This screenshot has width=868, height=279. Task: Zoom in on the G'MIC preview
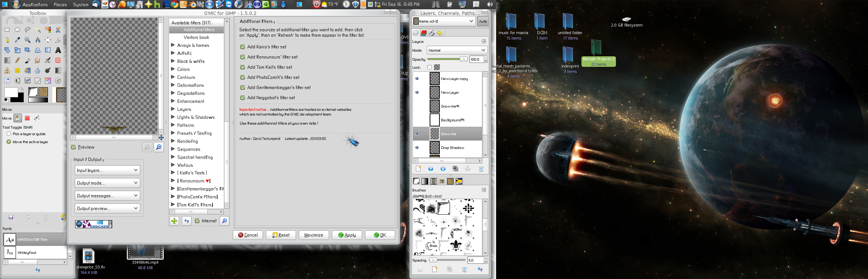[159, 147]
